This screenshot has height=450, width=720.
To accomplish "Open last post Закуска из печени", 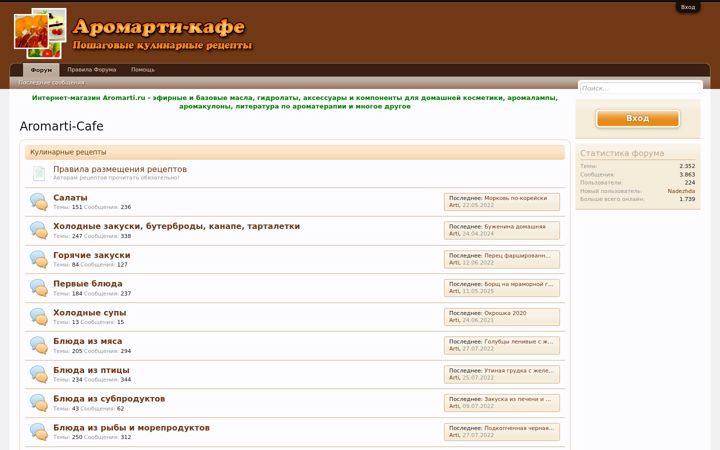I will pyautogui.click(x=518, y=399).
